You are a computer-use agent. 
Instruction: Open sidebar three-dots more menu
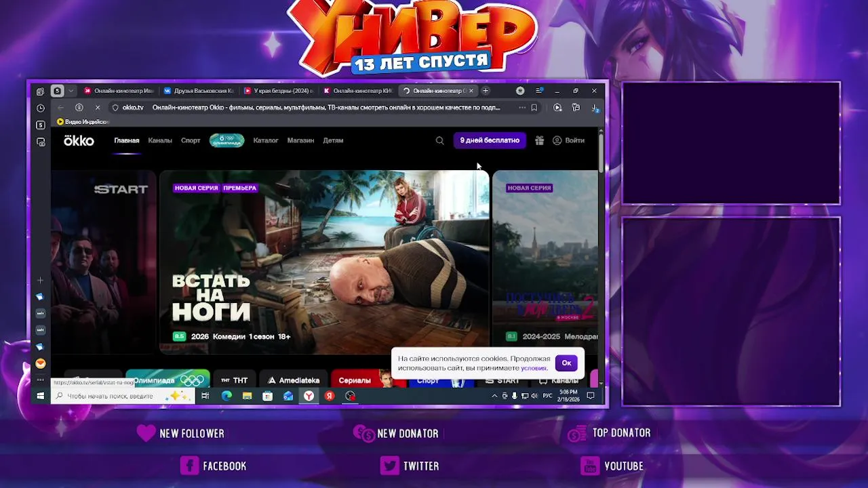(x=40, y=380)
